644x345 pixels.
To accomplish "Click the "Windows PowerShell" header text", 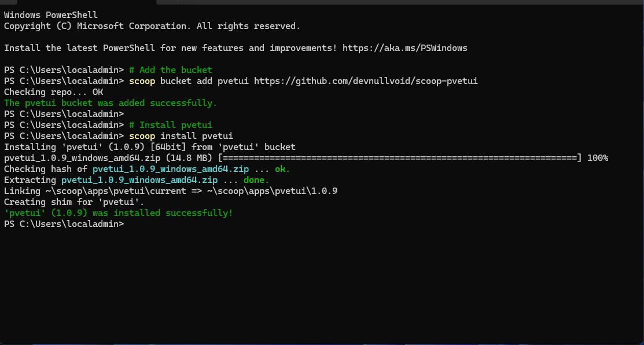I will (51, 15).
